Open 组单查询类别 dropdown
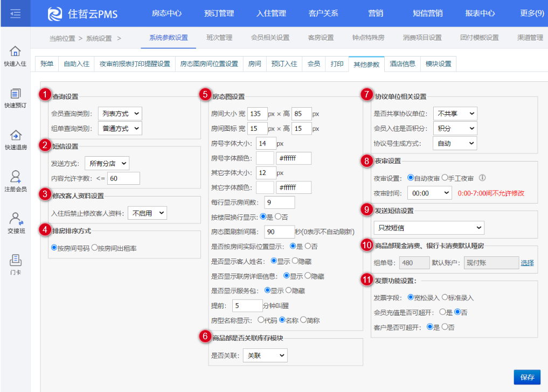 coord(120,129)
